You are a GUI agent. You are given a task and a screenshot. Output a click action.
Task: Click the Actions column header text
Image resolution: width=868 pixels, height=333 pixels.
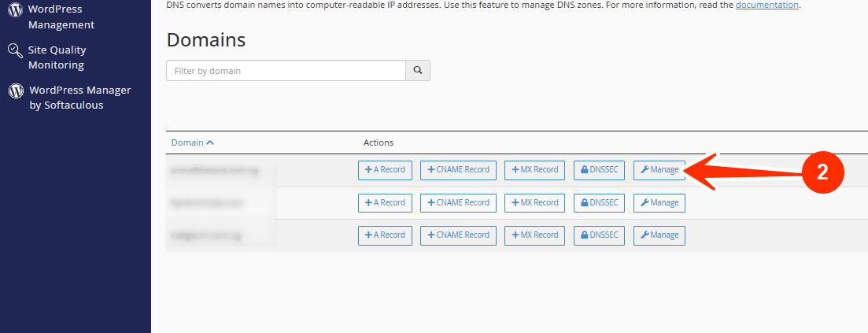378,142
